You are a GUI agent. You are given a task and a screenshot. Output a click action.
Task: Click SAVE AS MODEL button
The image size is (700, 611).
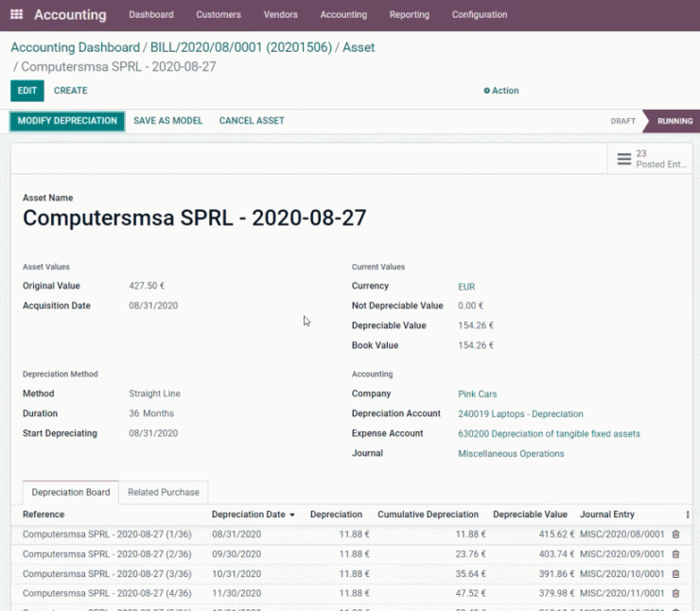pos(167,121)
